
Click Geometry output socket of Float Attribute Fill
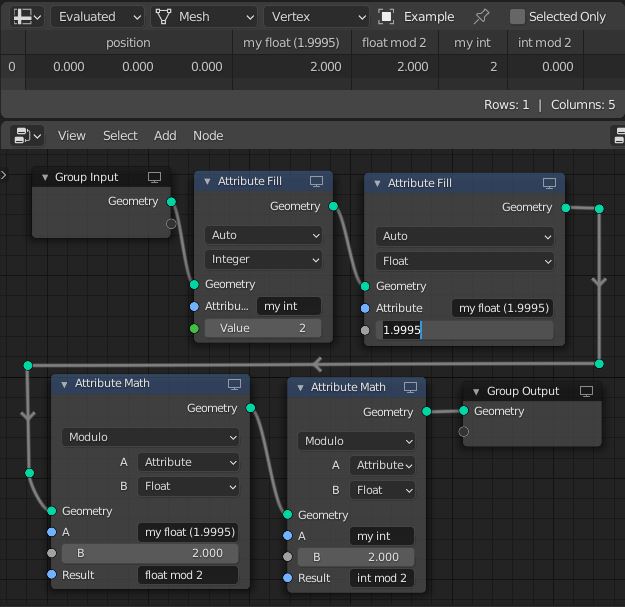point(566,208)
